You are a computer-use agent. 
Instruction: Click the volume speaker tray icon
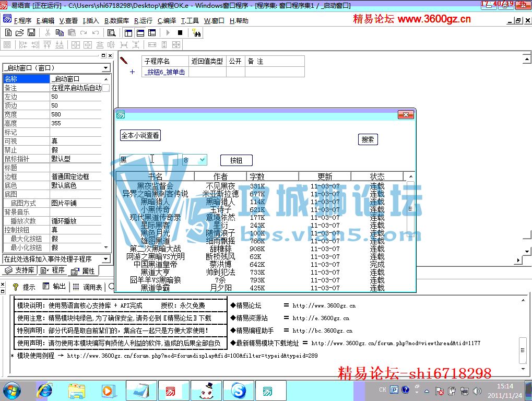[x=477, y=391]
